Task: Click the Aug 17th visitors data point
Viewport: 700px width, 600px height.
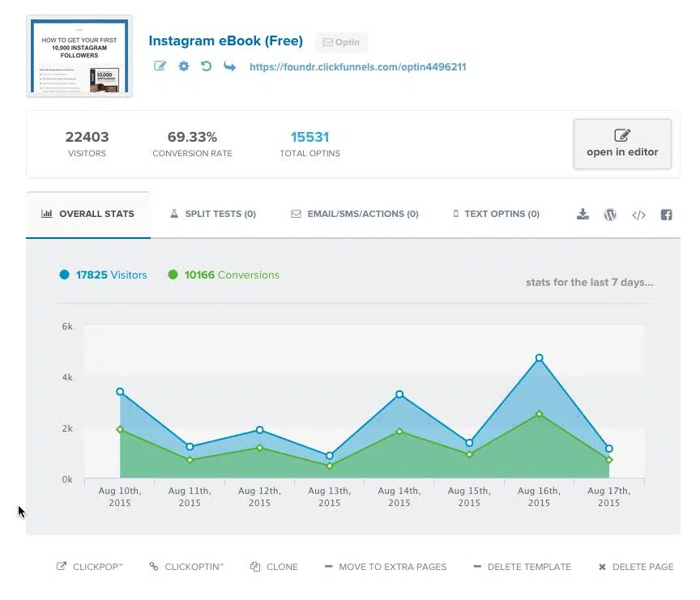Action: 609,449
